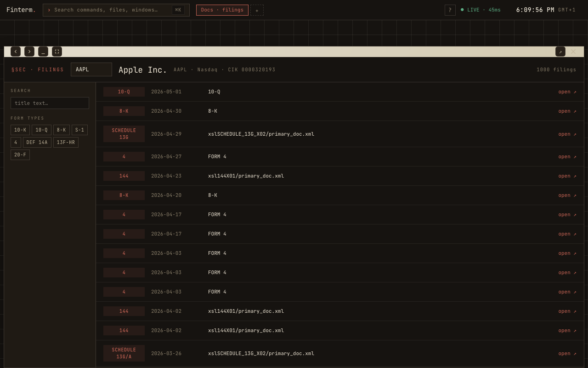Open the 8-K filing dated 2026-04-30
Image resolution: width=588 pixels, height=368 pixels.
567,111
